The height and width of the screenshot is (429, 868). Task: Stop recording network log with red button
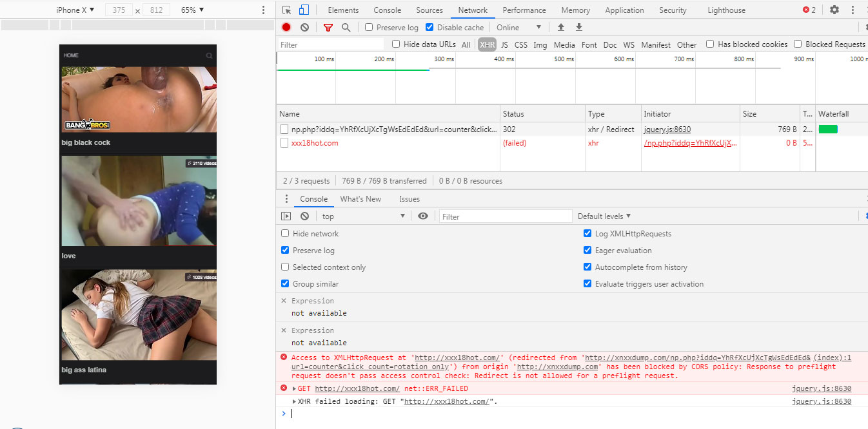tap(286, 27)
